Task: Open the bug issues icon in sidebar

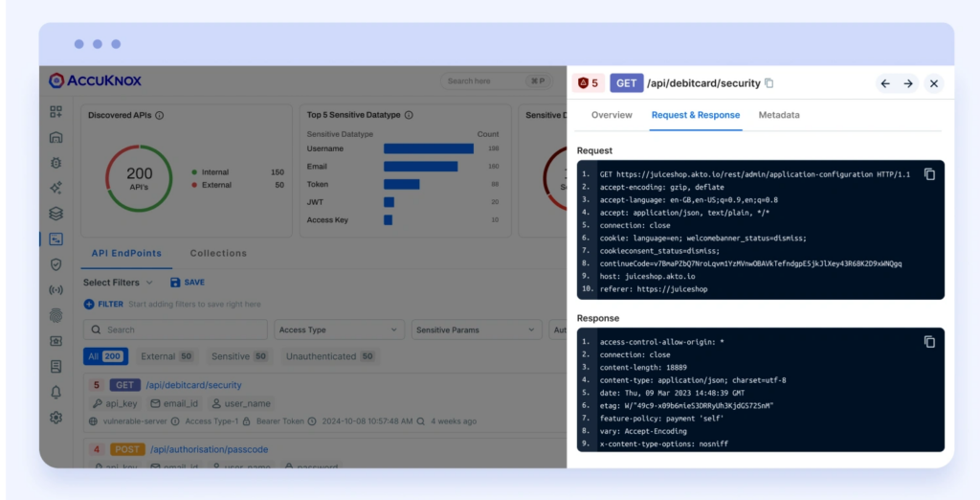Action: [x=56, y=163]
